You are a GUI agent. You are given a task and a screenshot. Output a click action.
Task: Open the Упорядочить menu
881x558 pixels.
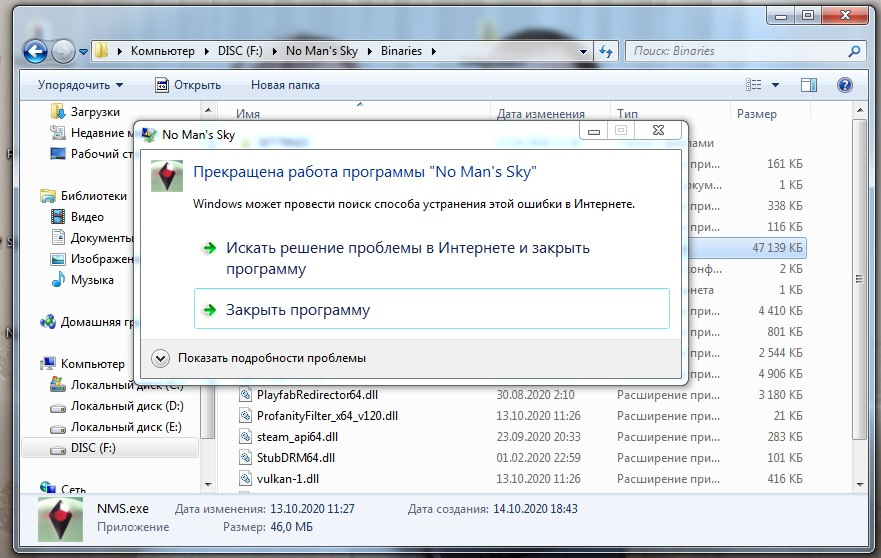pos(80,85)
